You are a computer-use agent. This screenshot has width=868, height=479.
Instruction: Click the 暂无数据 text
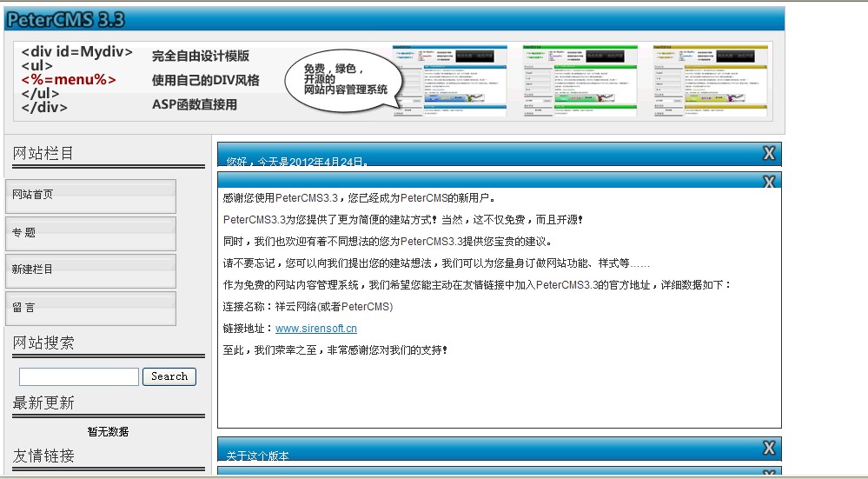[x=108, y=431]
